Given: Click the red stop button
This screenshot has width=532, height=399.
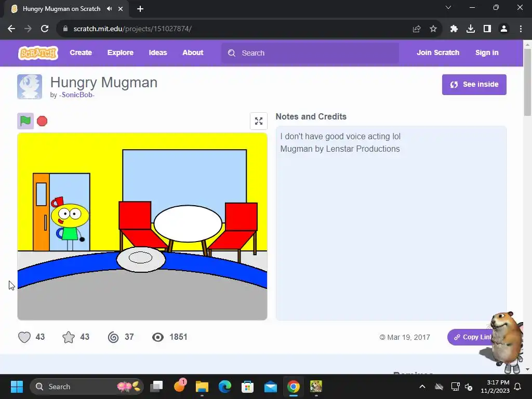Looking at the screenshot, I should [42, 121].
